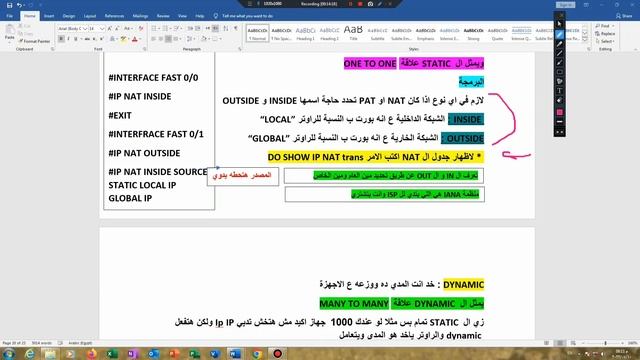Click the Align Right icon
This screenshot has width=640, height=360.
(169, 39)
